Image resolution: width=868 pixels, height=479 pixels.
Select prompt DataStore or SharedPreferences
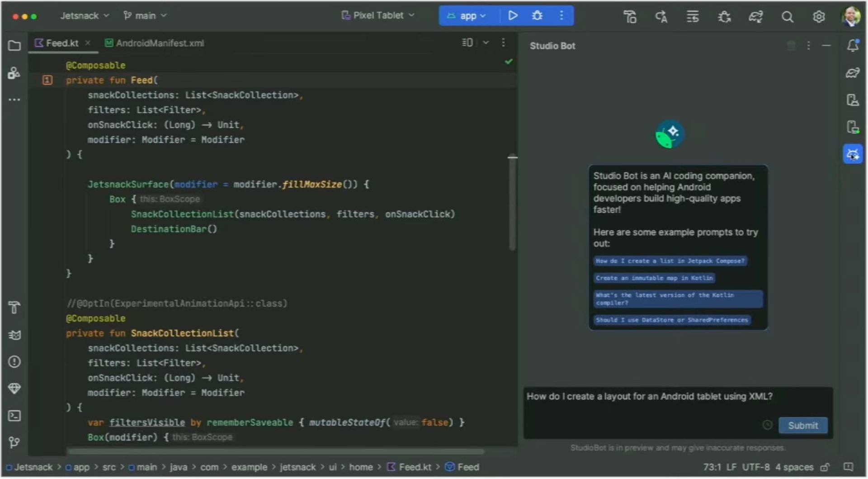672,320
